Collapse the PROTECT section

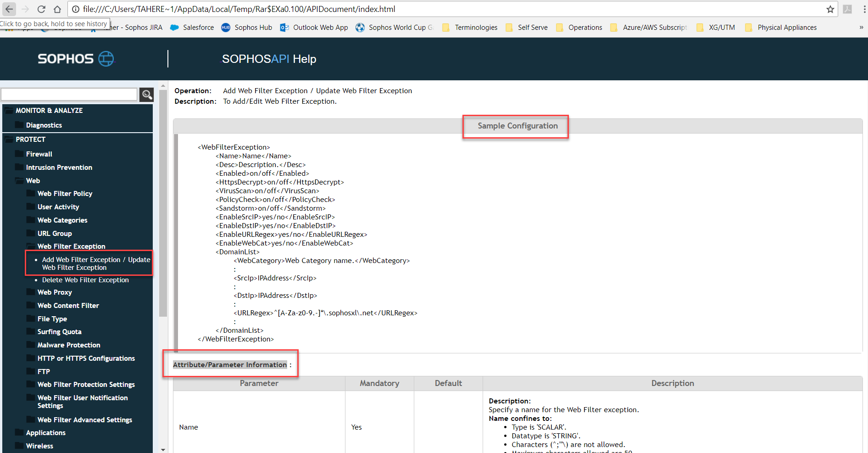(x=30, y=140)
